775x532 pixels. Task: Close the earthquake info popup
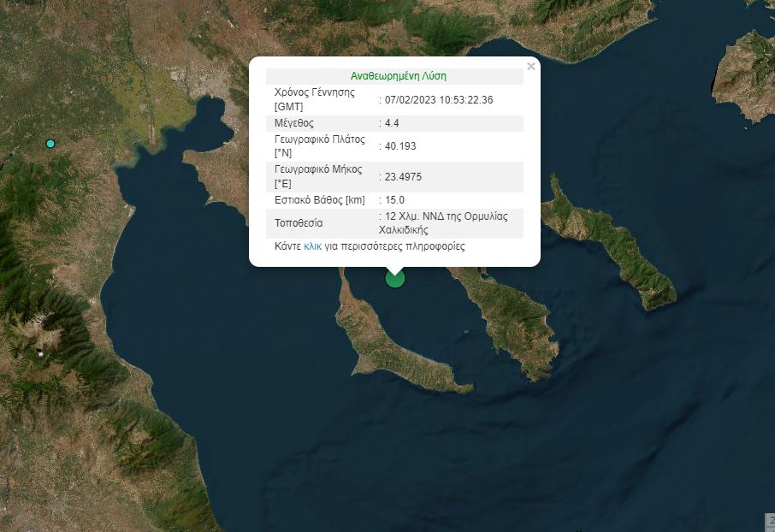tap(531, 66)
